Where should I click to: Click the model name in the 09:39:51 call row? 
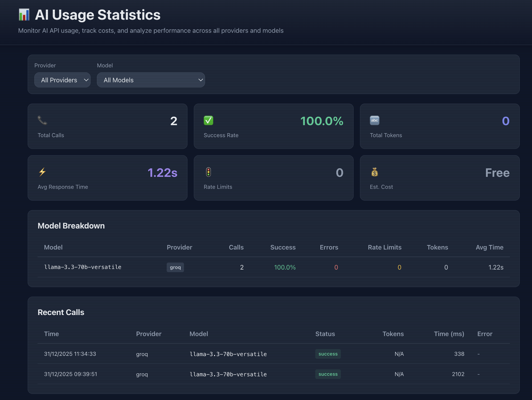(x=228, y=374)
